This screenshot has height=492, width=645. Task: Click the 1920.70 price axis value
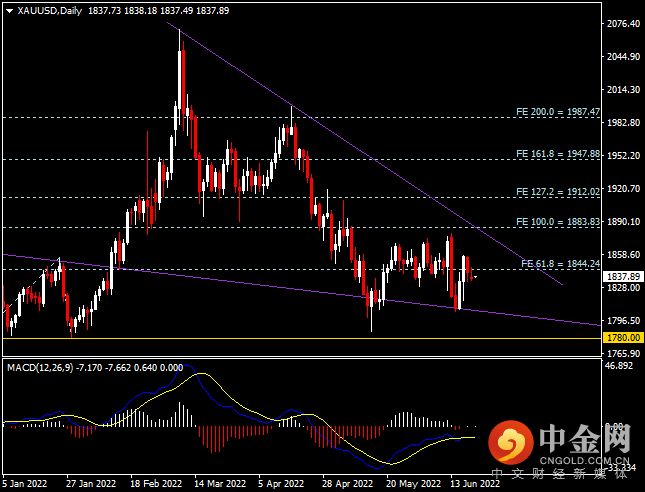point(624,188)
